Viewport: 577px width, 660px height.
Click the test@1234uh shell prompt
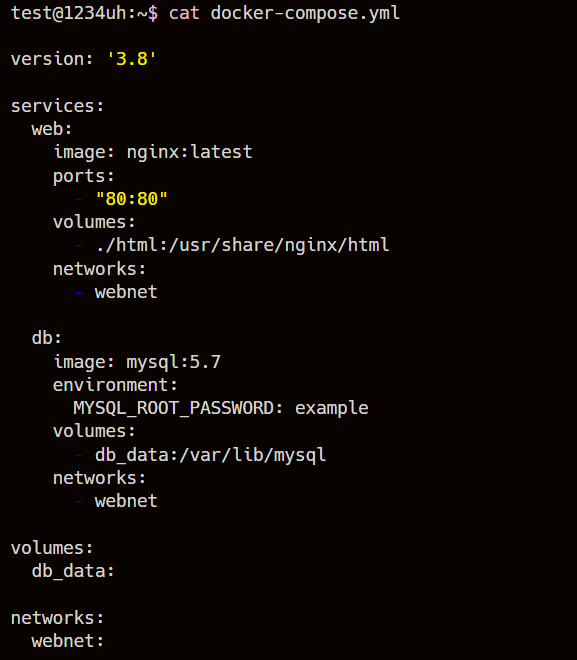84,13
